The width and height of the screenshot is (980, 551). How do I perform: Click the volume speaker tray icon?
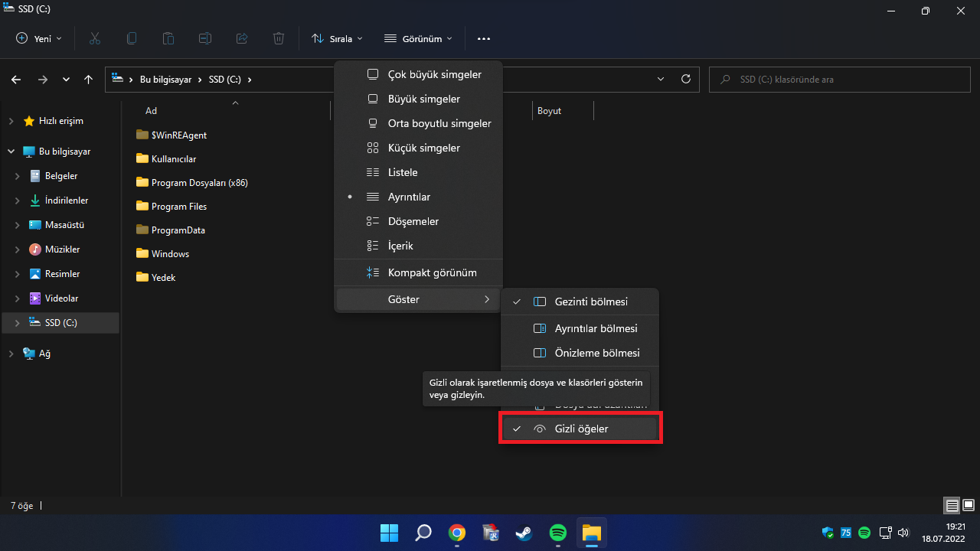[903, 533]
